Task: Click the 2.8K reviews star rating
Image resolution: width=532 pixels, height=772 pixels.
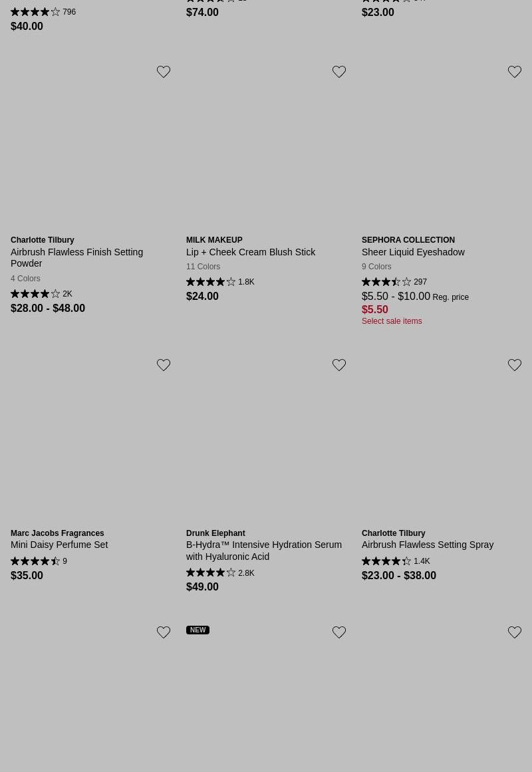Action: [219, 573]
